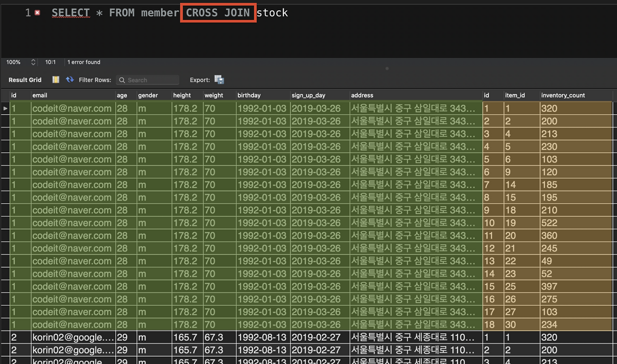Select the inventory_count cell showing 397
The height and width of the screenshot is (364, 617).
click(x=576, y=286)
